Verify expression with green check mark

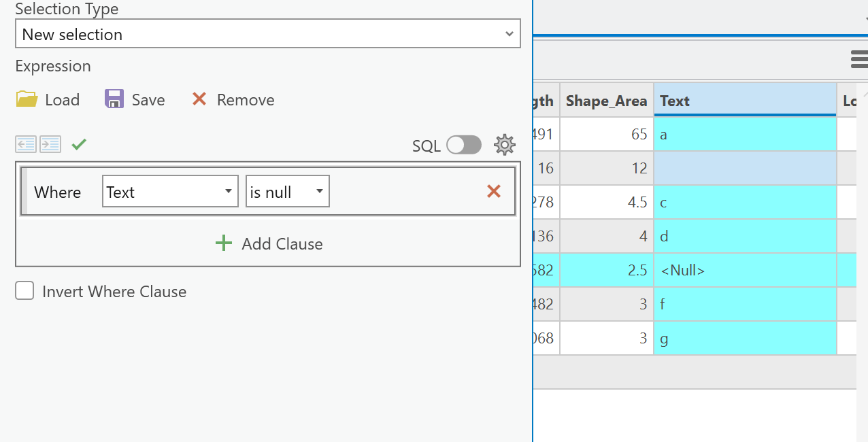pyautogui.click(x=79, y=144)
